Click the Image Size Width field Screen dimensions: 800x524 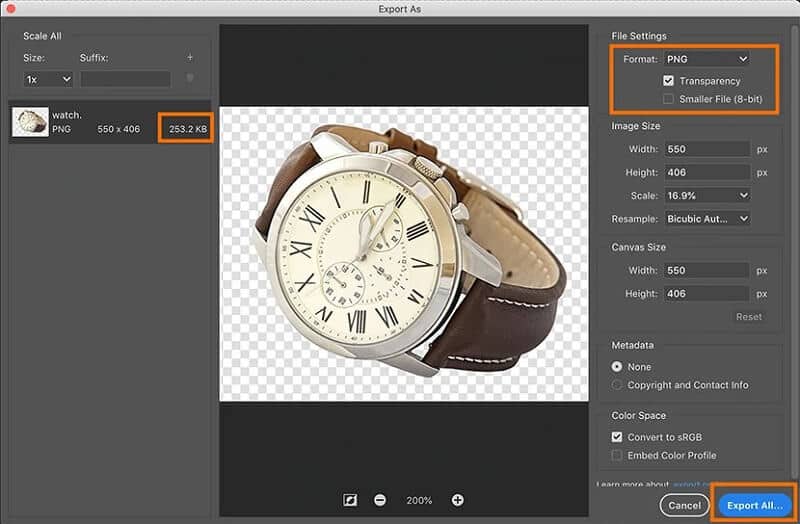coord(706,149)
